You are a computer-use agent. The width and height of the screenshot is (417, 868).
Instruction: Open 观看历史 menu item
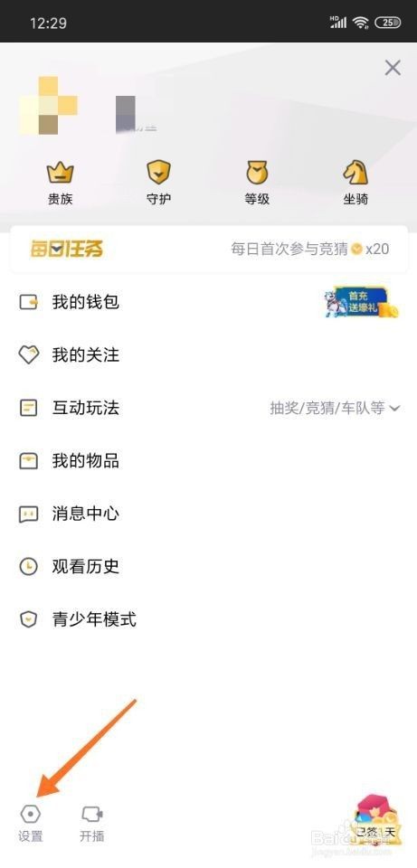208,566
